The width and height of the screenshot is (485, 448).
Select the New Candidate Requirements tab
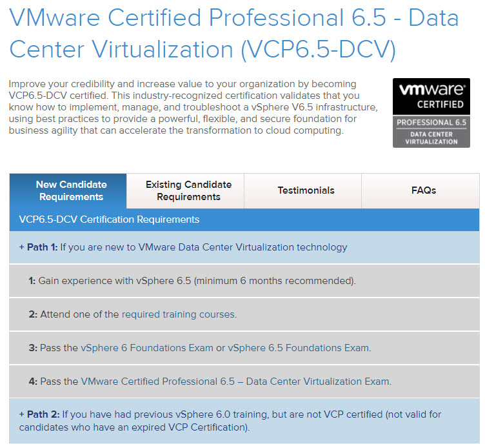68,190
